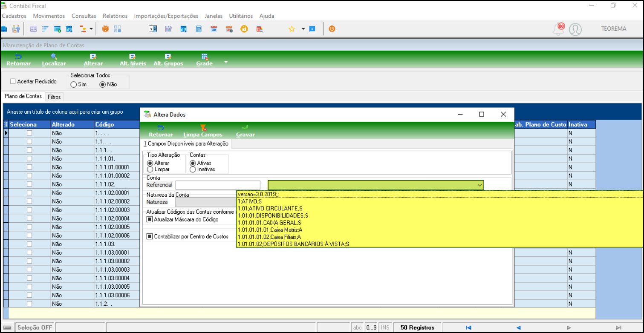
Task: Click the orange dollar coin toolbar icon
Action: tap(105, 29)
